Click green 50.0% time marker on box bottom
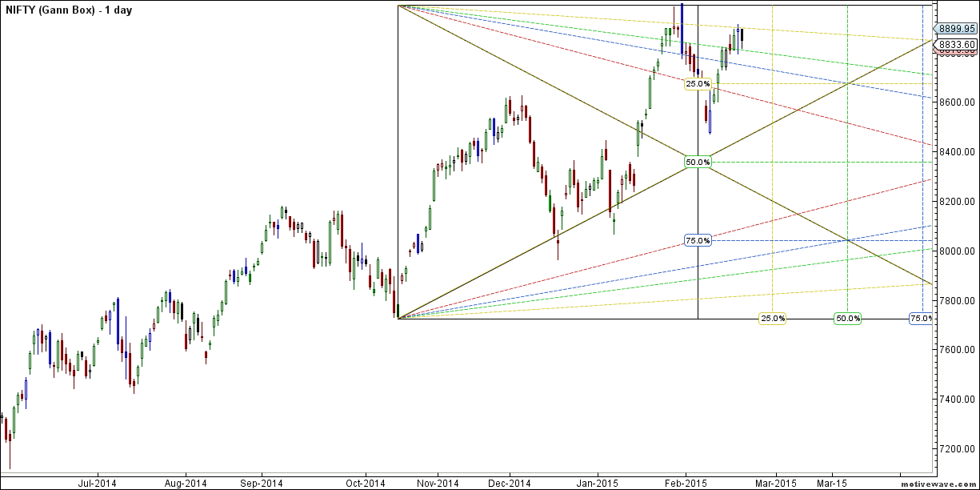 point(847,319)
